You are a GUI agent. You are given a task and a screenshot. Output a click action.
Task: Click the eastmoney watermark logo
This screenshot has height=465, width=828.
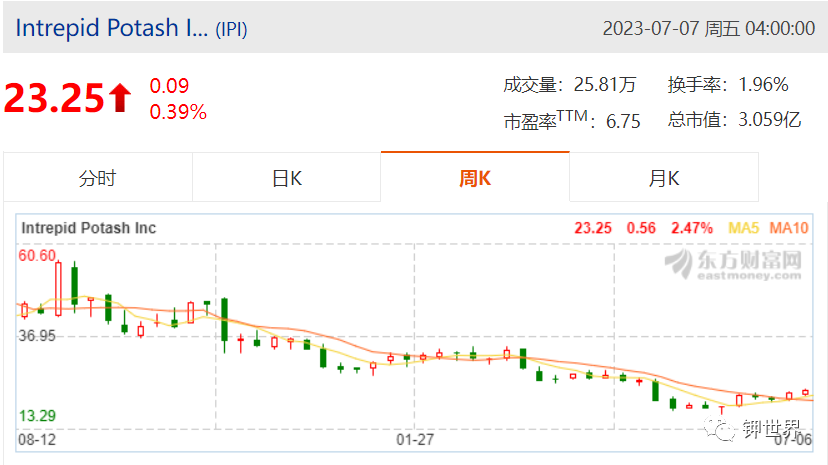[x=733, y=264]
